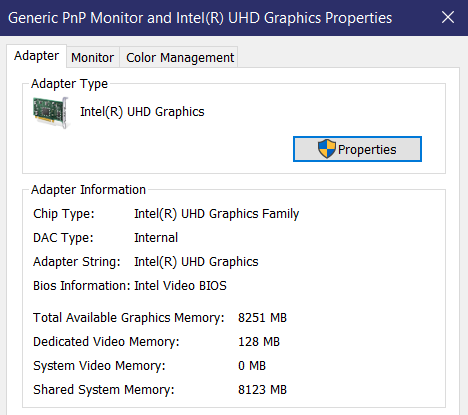Image resolution: width=468 pixels, height=415 pixels.
Task: Click the graphics adapter card icon
Action: pos(51,113)
